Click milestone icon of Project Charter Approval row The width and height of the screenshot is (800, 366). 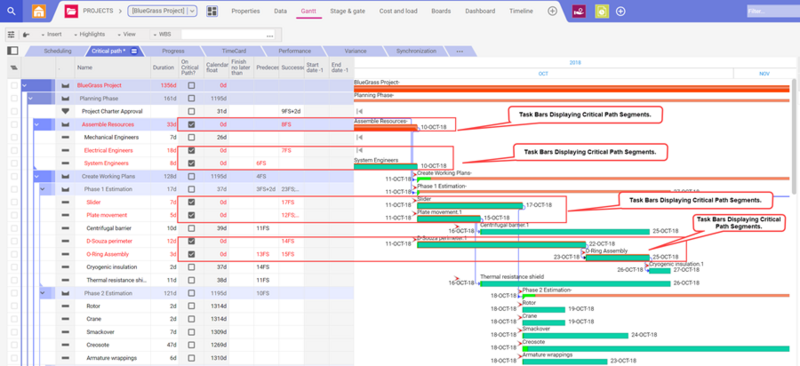click(65, 111)
